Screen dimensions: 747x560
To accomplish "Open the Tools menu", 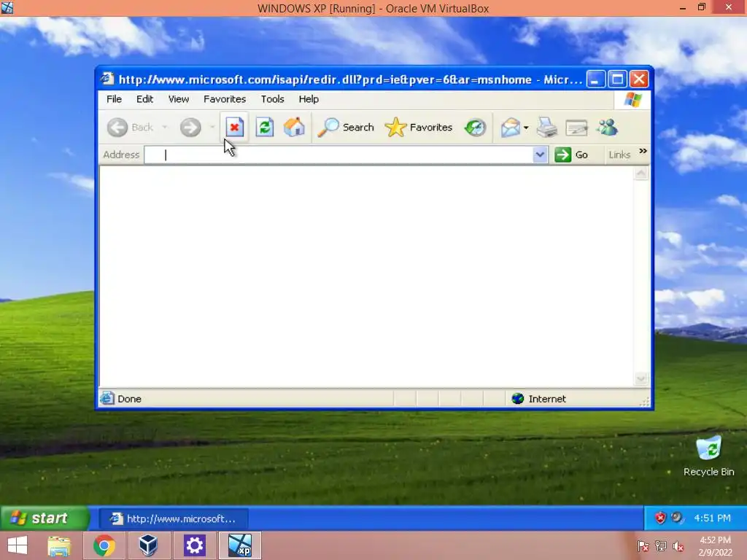I will tap(273, 99).
